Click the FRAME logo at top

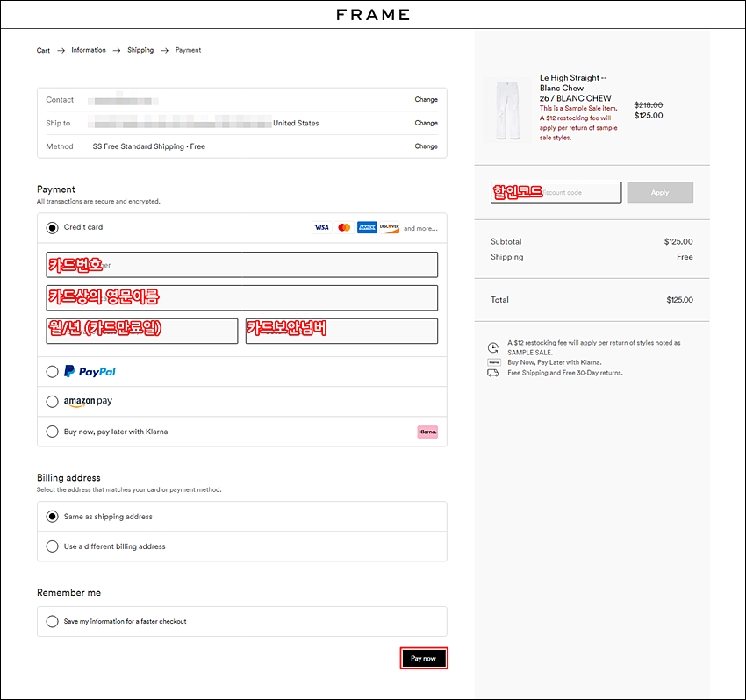[373, 15]
